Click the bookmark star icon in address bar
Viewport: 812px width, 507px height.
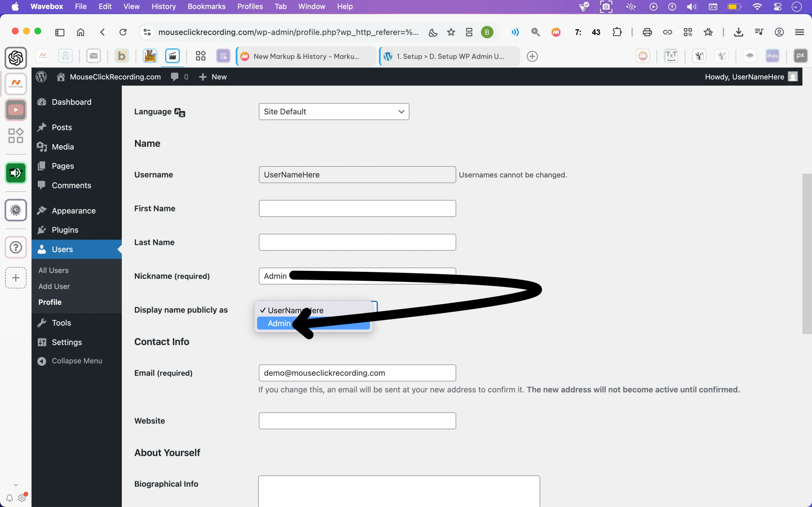pos(451,32)
